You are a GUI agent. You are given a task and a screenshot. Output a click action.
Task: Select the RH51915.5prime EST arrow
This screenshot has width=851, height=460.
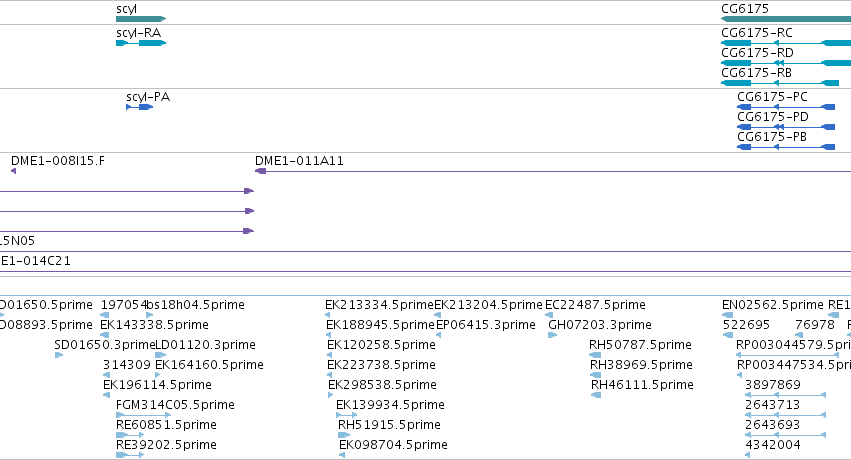[x=344, y=435]
